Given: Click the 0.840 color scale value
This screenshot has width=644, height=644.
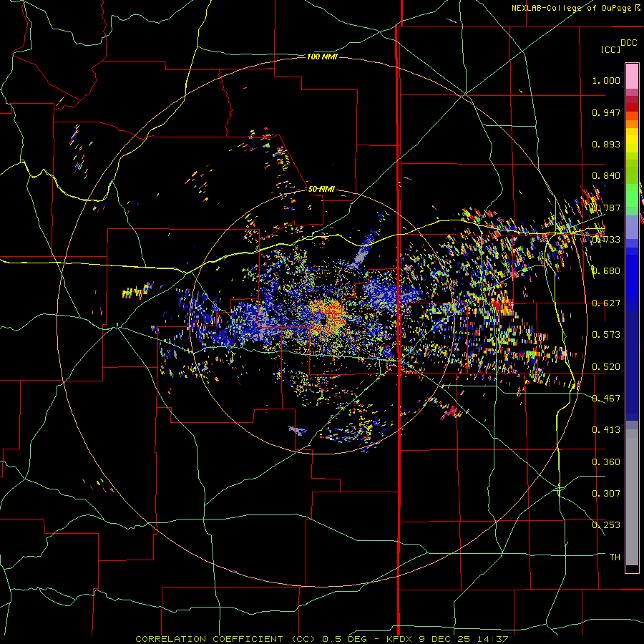Looking at the screenshot, I should click(x=606, y=176).
